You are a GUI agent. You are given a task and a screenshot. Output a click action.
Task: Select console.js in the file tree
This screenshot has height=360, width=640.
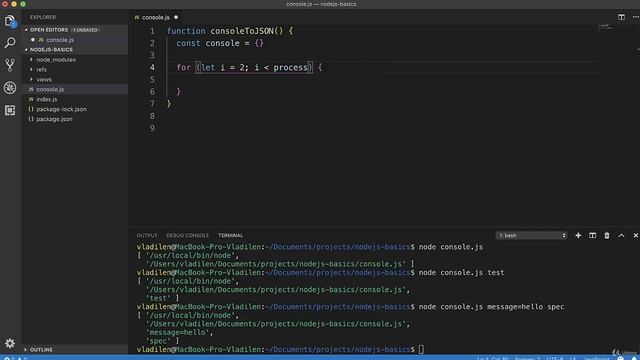pos(50,89)
